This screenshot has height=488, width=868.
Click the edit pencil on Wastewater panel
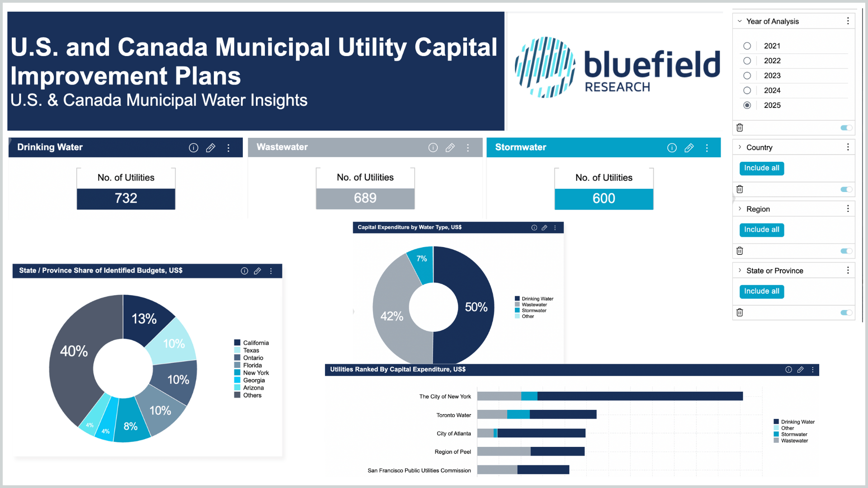[x=450, y=148]
